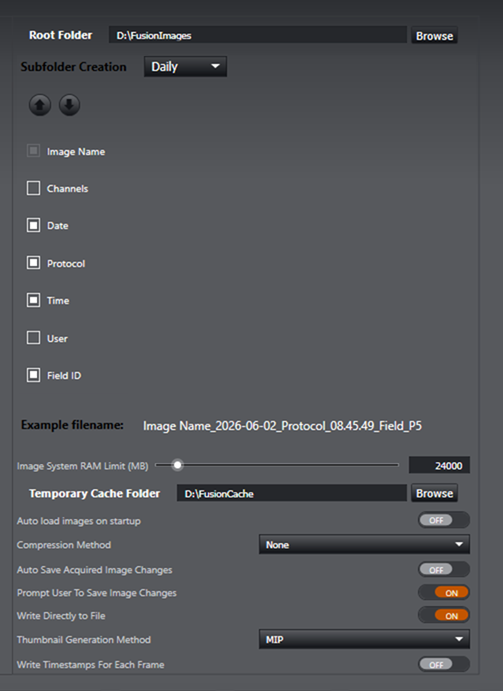Click the Protocol label
This screenshot has width=503, height=691.
(66, 264)
